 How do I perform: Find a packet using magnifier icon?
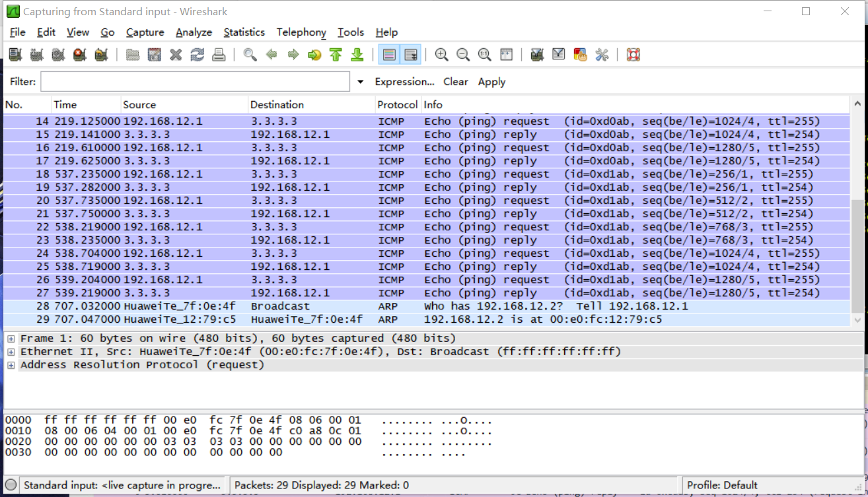coord(250,55)
